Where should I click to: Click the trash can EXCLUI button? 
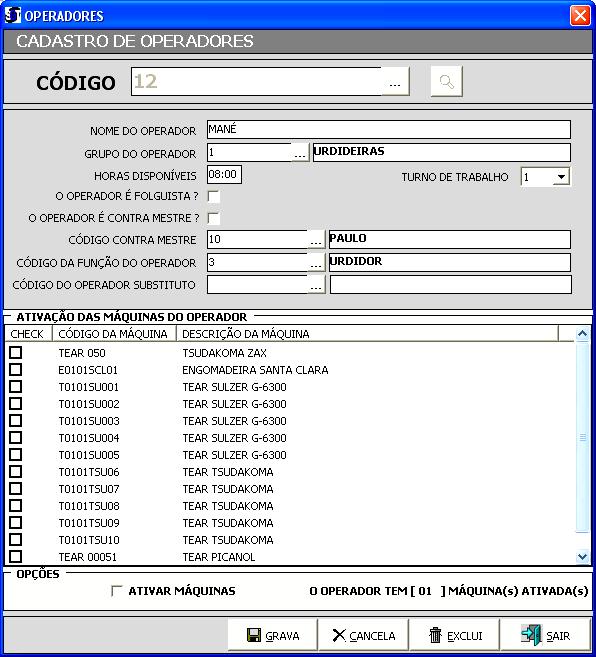(x=454, y=636)
